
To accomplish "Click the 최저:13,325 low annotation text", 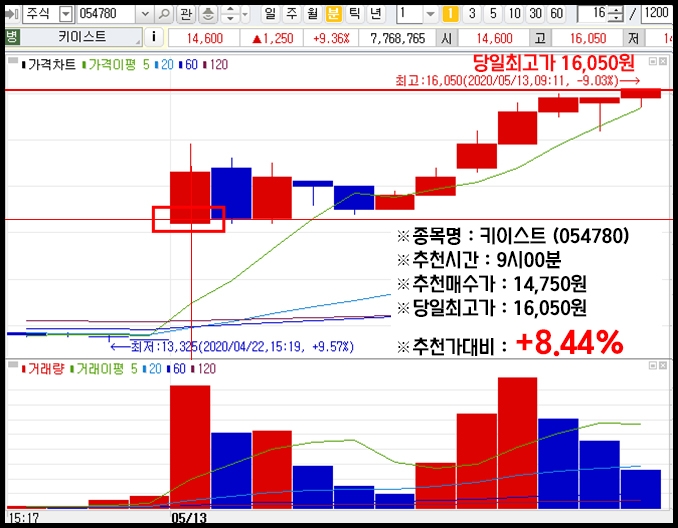I will tap(242, 346).
